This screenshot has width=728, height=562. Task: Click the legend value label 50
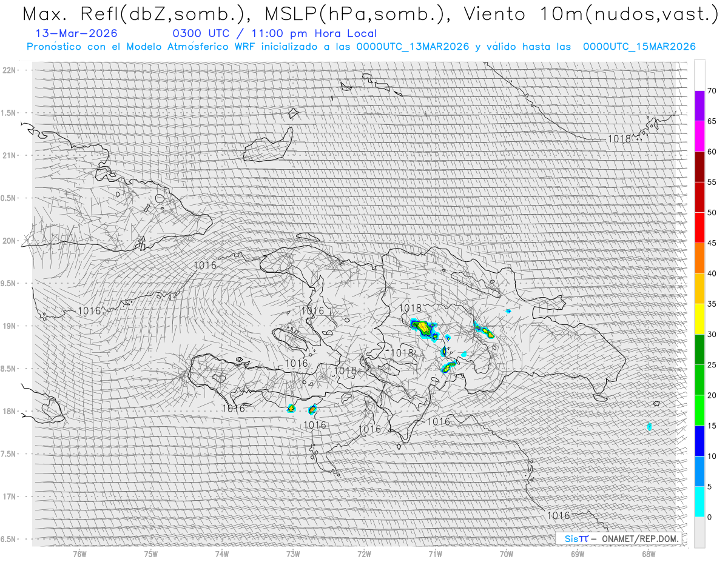pyautogui.click(x=712, y=213)
